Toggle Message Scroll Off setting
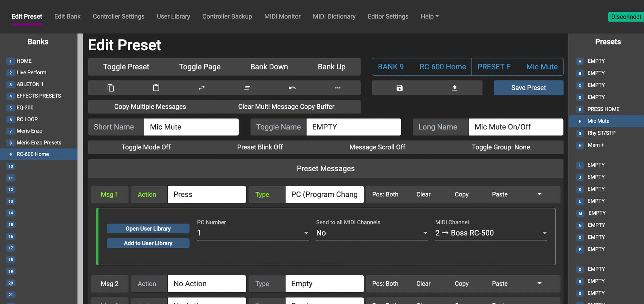 377,147
